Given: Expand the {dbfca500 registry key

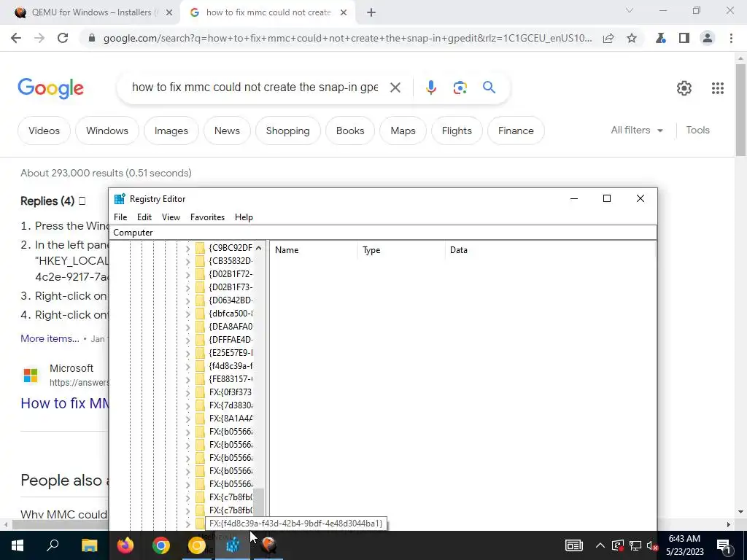Looking at the screenshot, I should click(187, 314).
